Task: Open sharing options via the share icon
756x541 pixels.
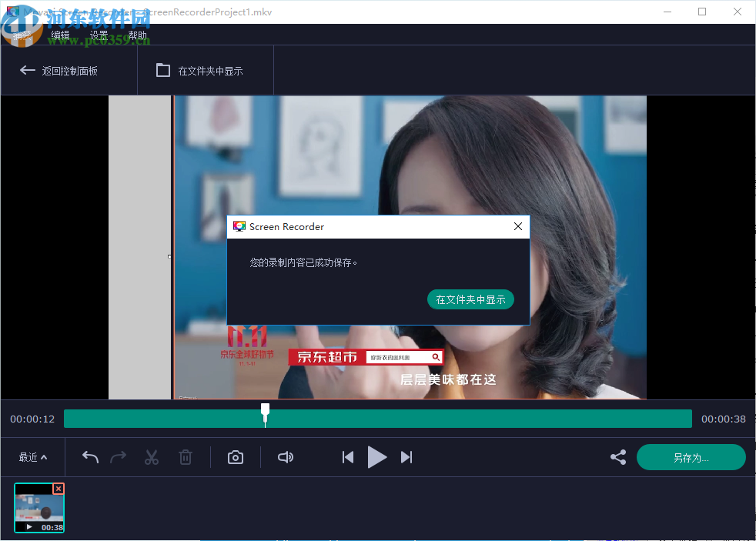Action: coord(618,456)
